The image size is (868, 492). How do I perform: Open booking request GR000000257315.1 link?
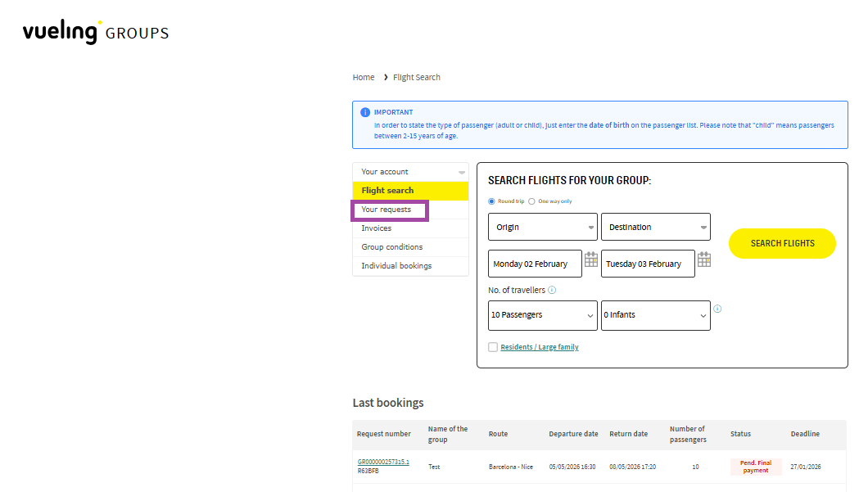383,462
